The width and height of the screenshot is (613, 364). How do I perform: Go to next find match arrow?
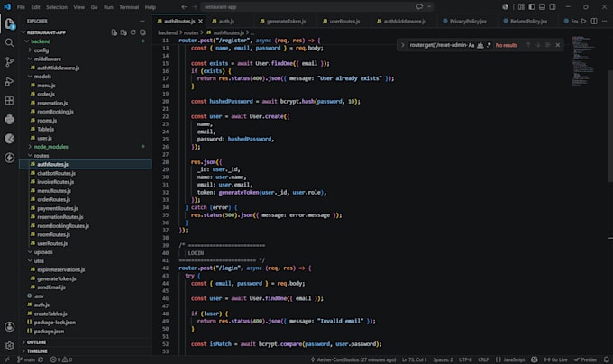(538, 45)
